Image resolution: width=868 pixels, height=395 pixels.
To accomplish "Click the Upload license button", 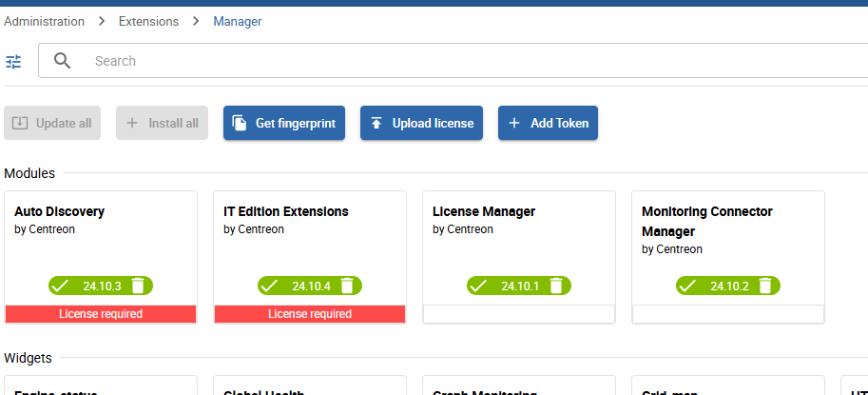I will [x=421, y=123].
